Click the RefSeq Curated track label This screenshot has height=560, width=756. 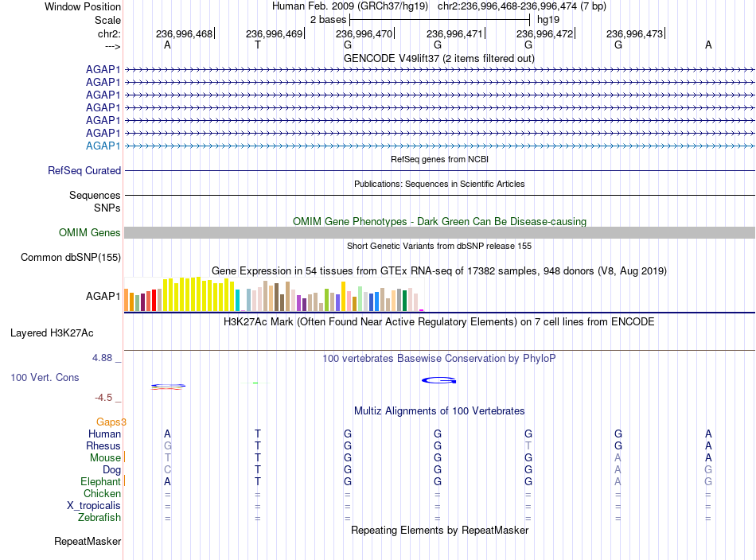tap(84, 170)
